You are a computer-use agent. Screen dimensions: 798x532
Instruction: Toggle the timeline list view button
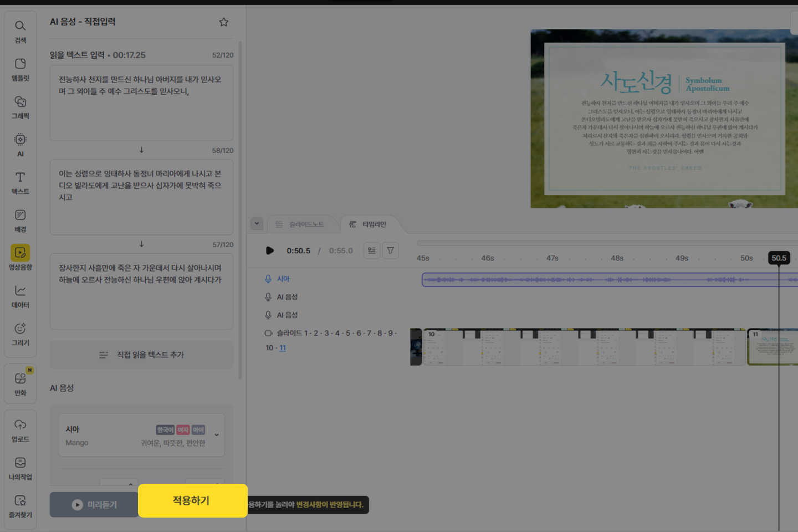pyautogui.click(x=372, y=250)
